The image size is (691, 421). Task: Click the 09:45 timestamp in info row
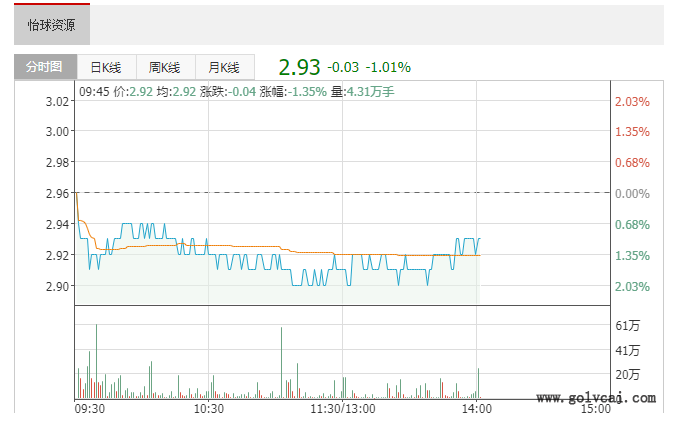[94, 91]
